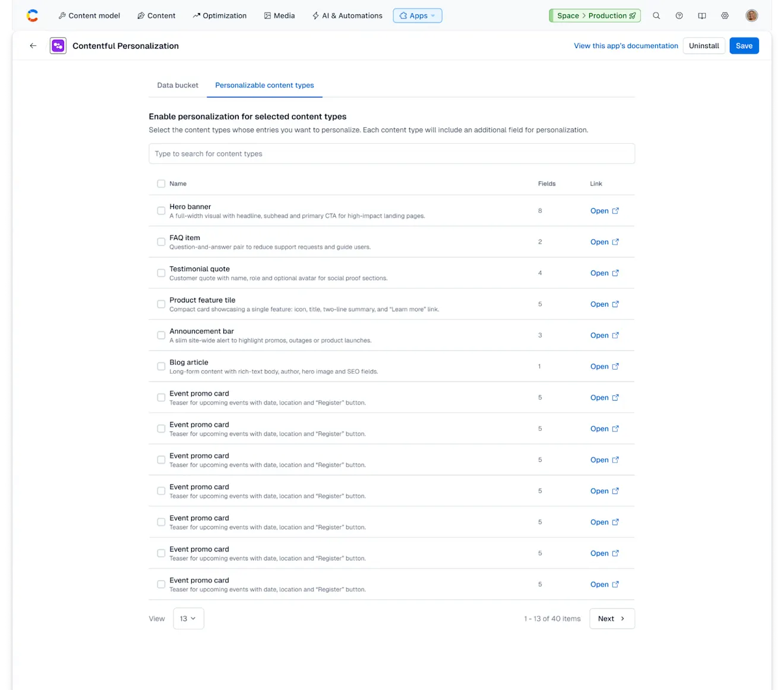This screenshot has width=784, height=690.
Task: Open the View items-per-page dropdown
Action: coord(188,618)
